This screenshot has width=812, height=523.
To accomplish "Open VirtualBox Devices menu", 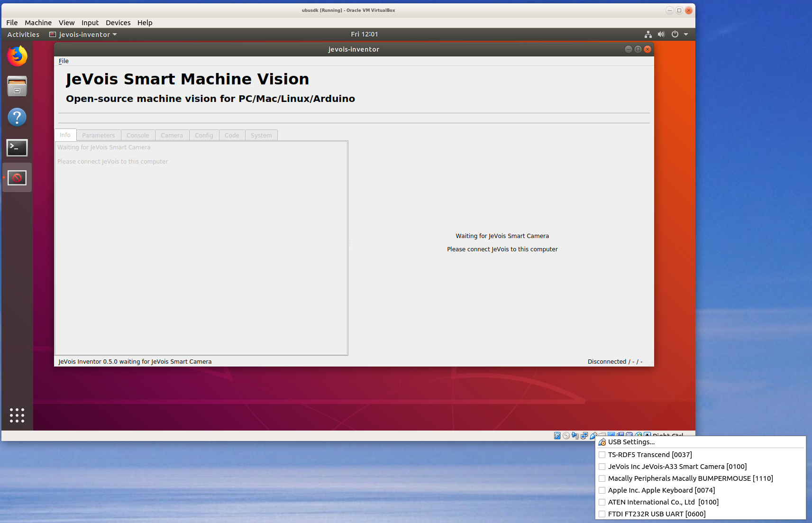I will coord(118,23).
